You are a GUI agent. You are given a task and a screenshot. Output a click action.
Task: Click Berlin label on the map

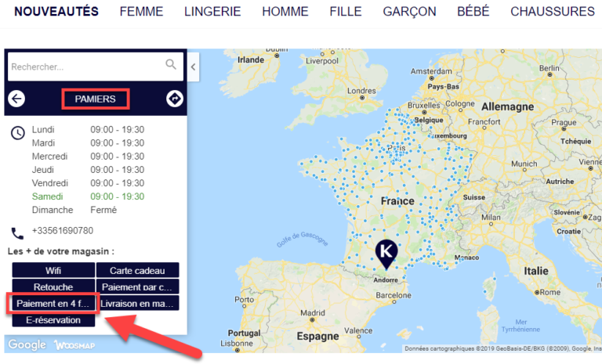pyautogui.click(x=549, y=68)
